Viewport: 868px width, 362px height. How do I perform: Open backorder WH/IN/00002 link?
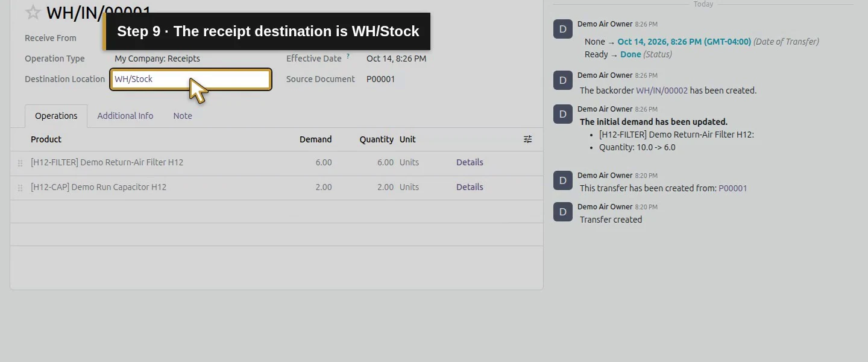662,91
